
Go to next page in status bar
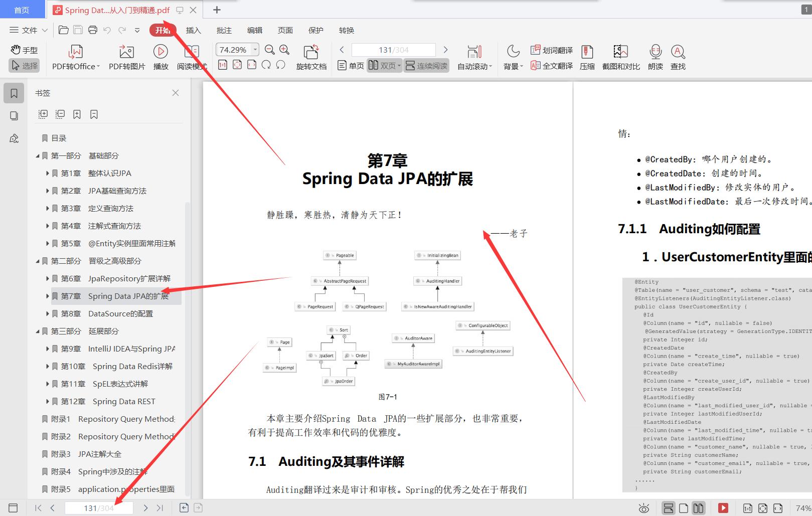click(x=145, y=508)
